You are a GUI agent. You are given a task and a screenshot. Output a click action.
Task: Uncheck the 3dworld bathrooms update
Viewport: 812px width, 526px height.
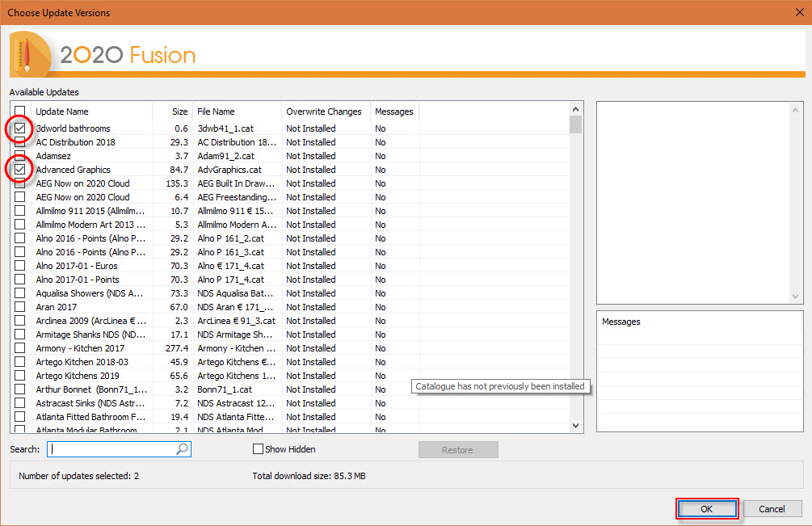click(19, 128)
